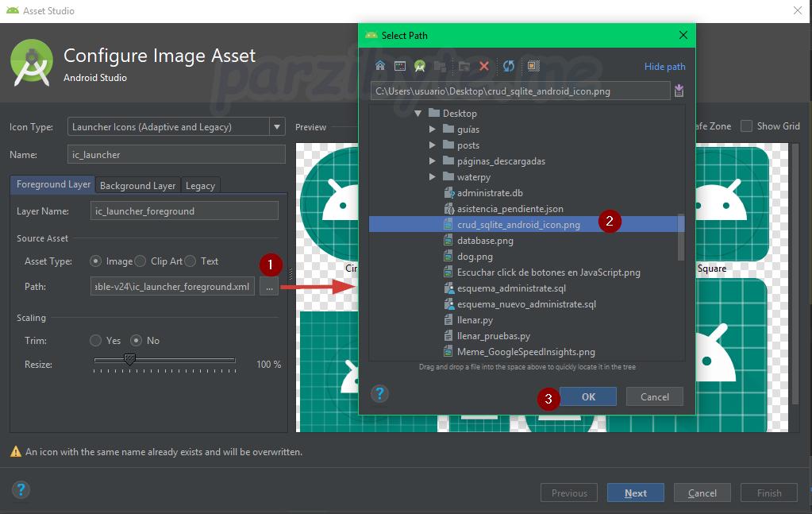Confirm file selection with OK

tap(587, 397)
